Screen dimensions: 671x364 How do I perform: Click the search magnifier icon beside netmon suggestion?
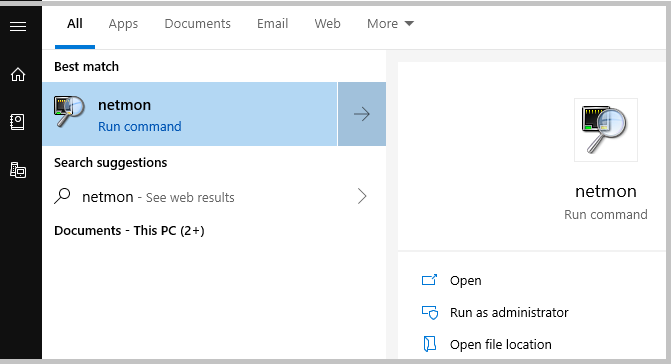click(62, 196)
